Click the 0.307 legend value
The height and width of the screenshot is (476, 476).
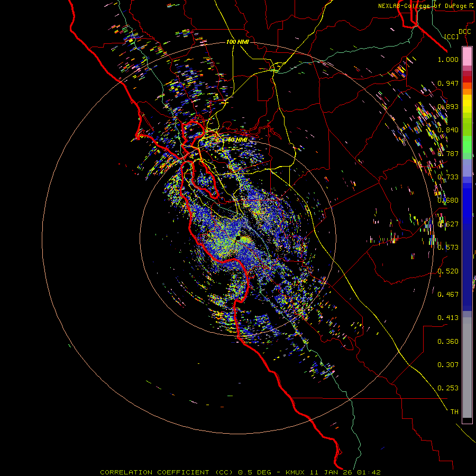click(x=448, y=364)
